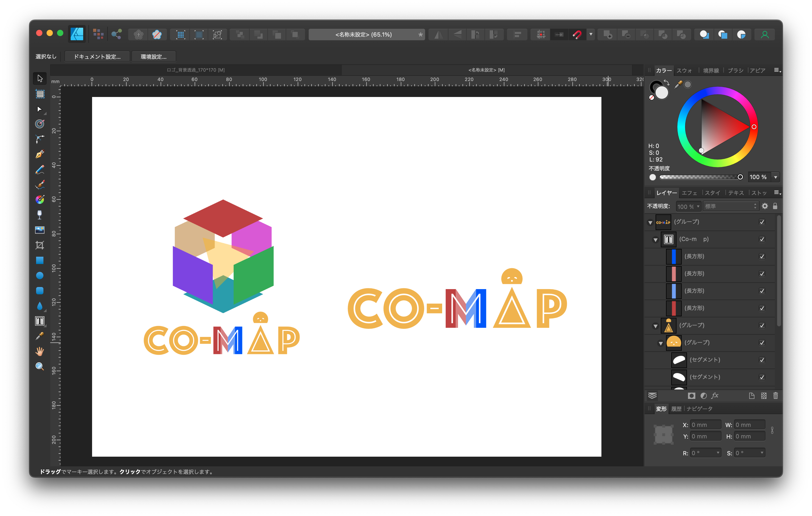Select the Pencil tool

coord(40,154)
